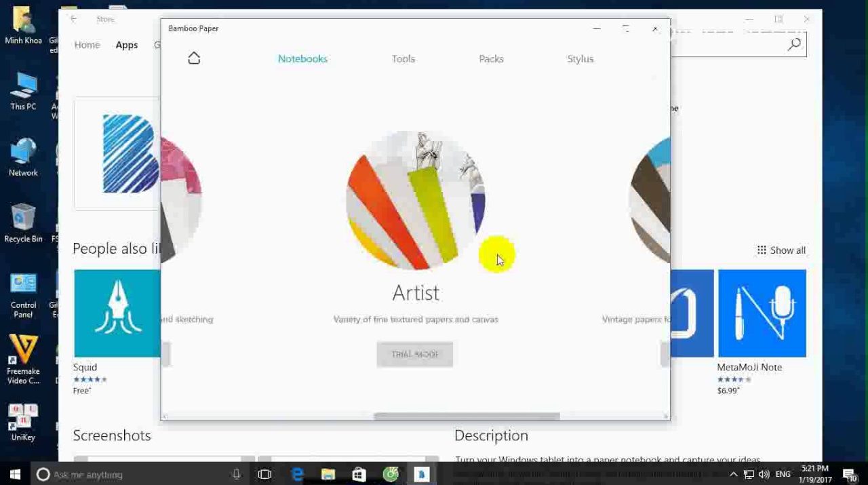Select the This PC desktop icon
This screenshot has height=485, width=868.
23,90
